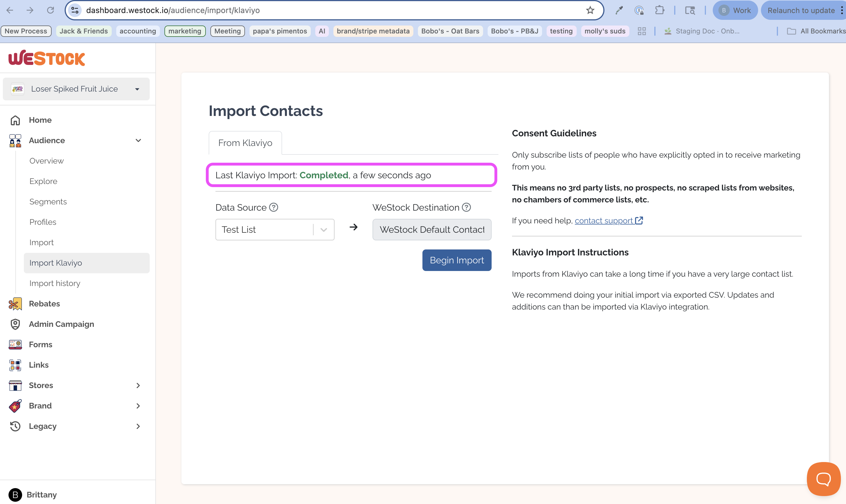Image resolution: width=846 pixels, height=504 pixels.
Task: Click the Rebates scissors icon
Action: (15, 304)
